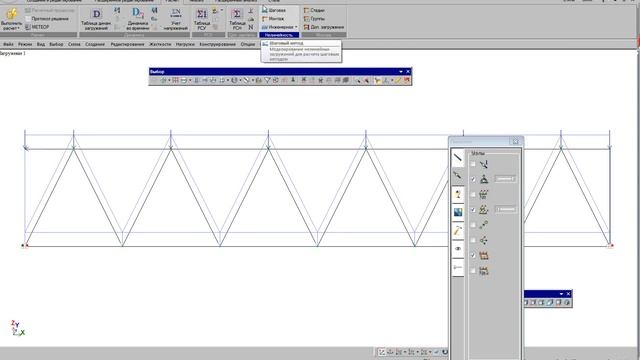The image size is (640, 360).
Task: Click the small N icon beside Таблица РСН
Action: (x=251, y=27)
